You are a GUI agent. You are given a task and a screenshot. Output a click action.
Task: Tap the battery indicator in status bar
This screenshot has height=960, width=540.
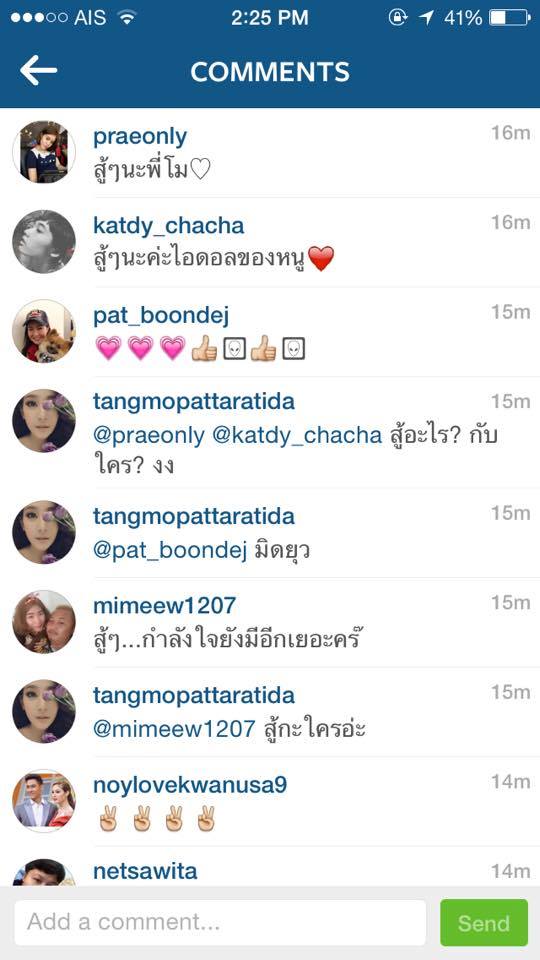(509, 18)
